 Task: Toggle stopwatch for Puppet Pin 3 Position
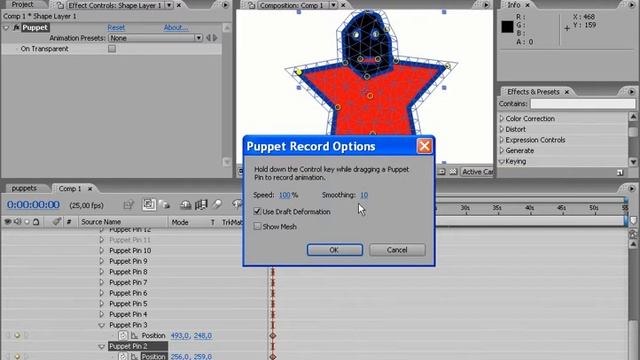coord(123,336)
